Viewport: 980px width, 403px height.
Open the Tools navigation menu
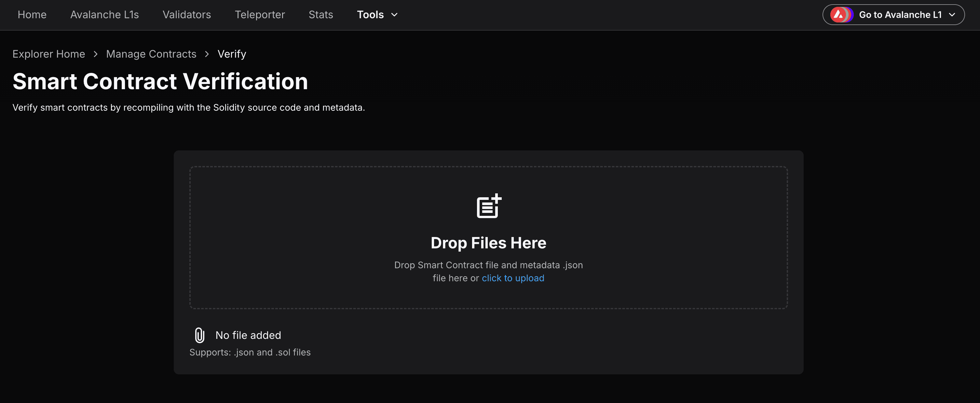click(x=370, y=15)
